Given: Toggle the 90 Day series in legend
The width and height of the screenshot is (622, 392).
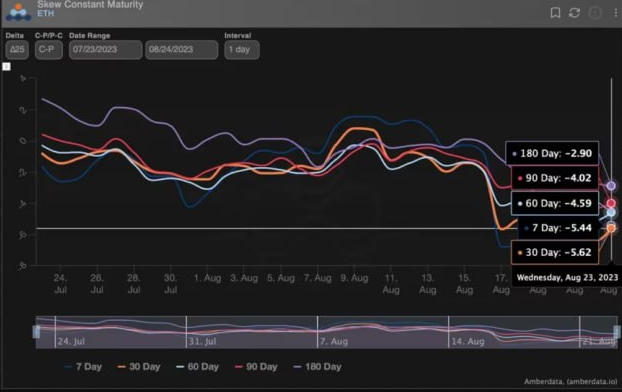Looking at the screenshot, I should coord(256,367).
